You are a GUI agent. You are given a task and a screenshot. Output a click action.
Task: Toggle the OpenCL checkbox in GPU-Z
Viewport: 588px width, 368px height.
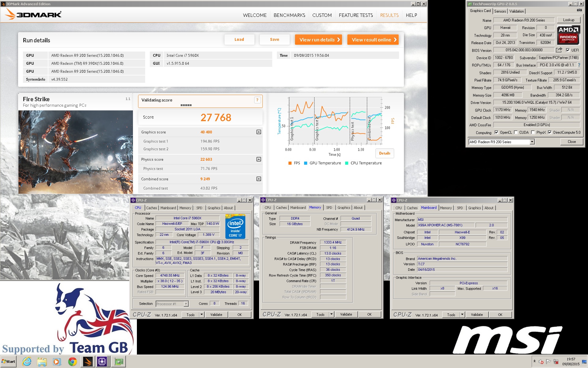click(496, 132)
